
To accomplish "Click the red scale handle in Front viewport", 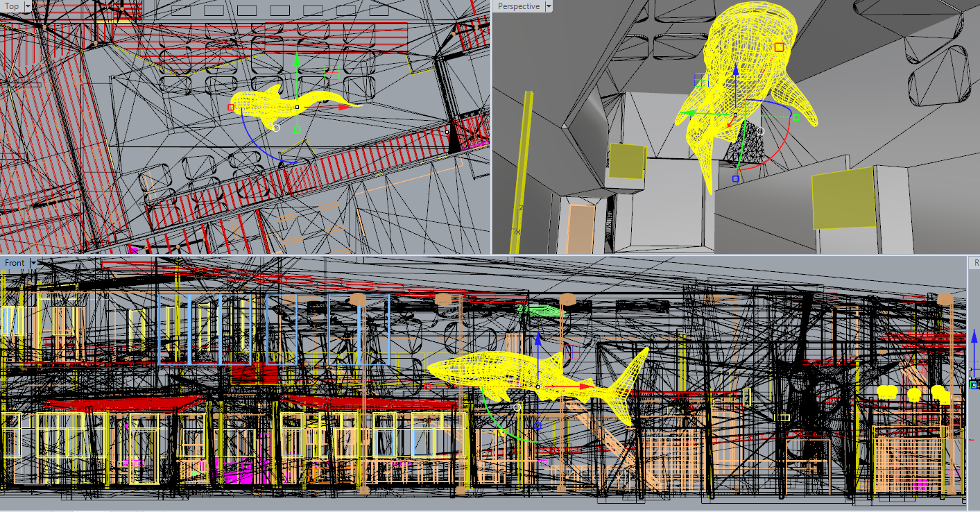I will tap(427, 386).
